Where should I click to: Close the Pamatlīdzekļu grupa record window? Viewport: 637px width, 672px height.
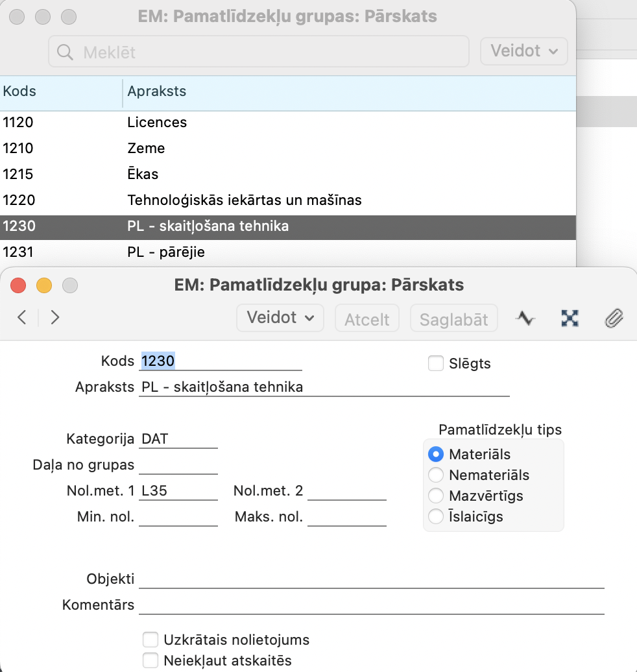18,285
